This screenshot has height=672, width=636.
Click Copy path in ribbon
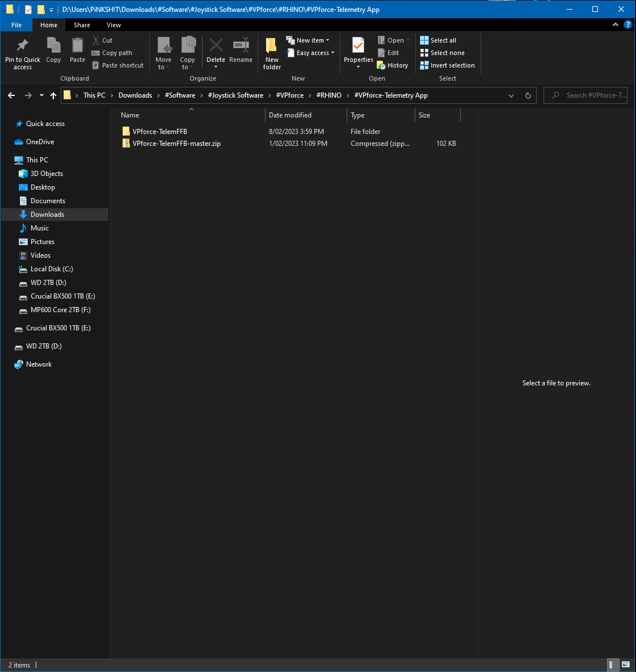(112, 53)
